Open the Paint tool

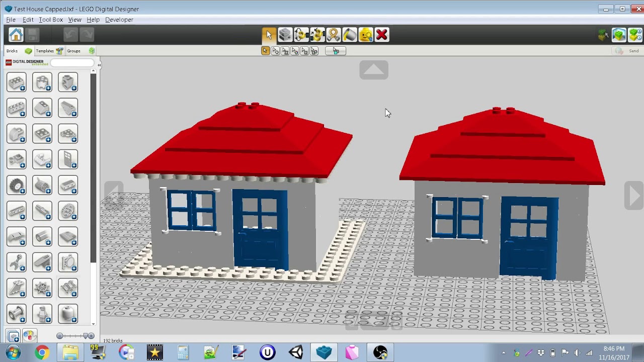pyautogui.click(x=350, y=35)
